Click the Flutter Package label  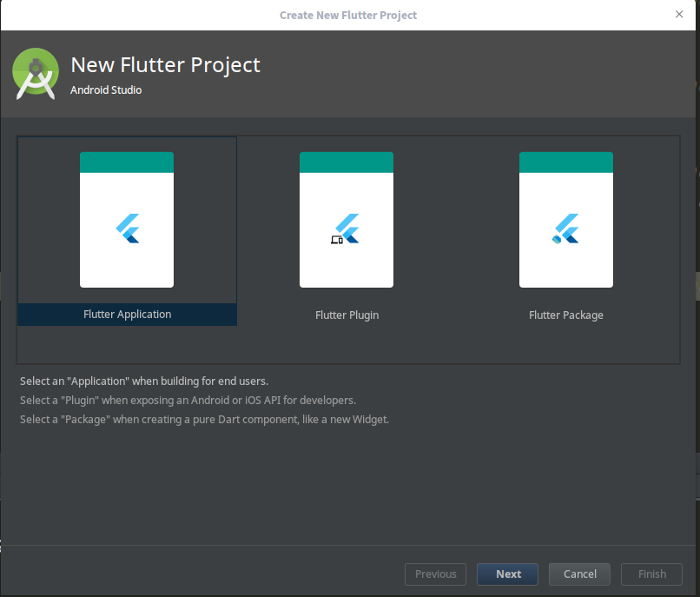pos(566,315)
